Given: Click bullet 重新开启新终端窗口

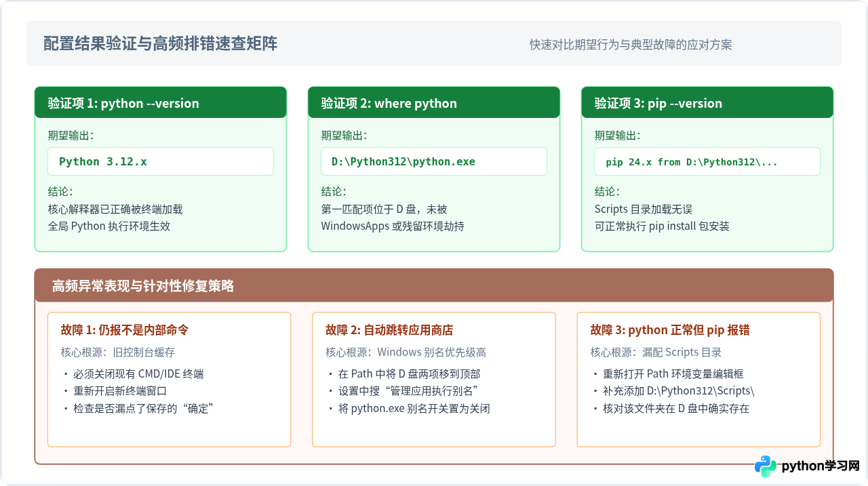Looking at the screenshot, I should [115, 391].
